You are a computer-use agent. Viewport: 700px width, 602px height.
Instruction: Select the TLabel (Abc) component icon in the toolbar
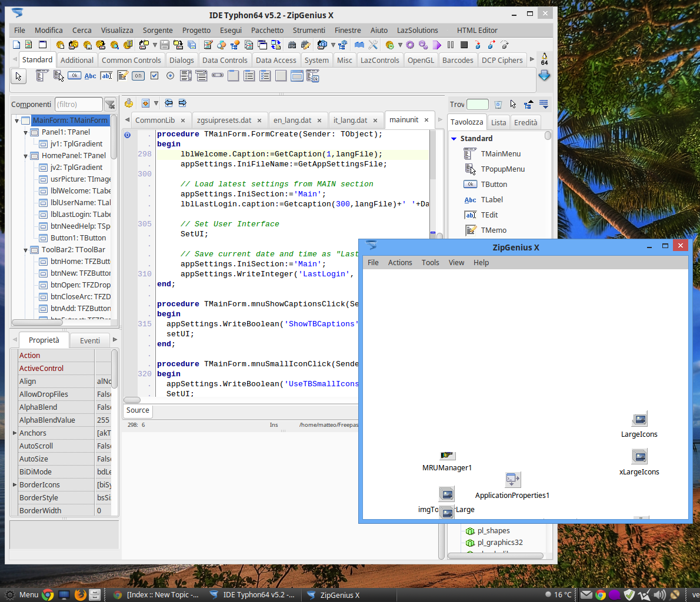[x=90, y=76]
